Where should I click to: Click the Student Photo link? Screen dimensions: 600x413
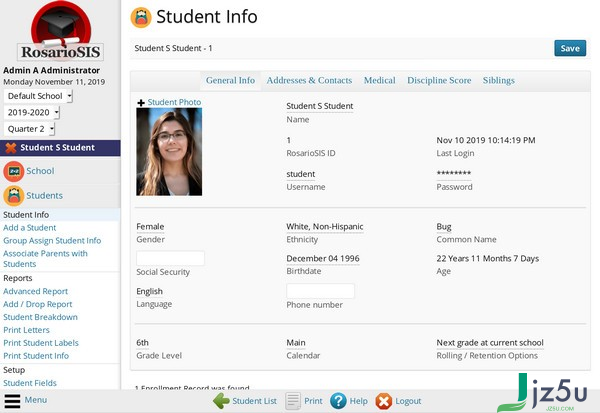(174, 102)
